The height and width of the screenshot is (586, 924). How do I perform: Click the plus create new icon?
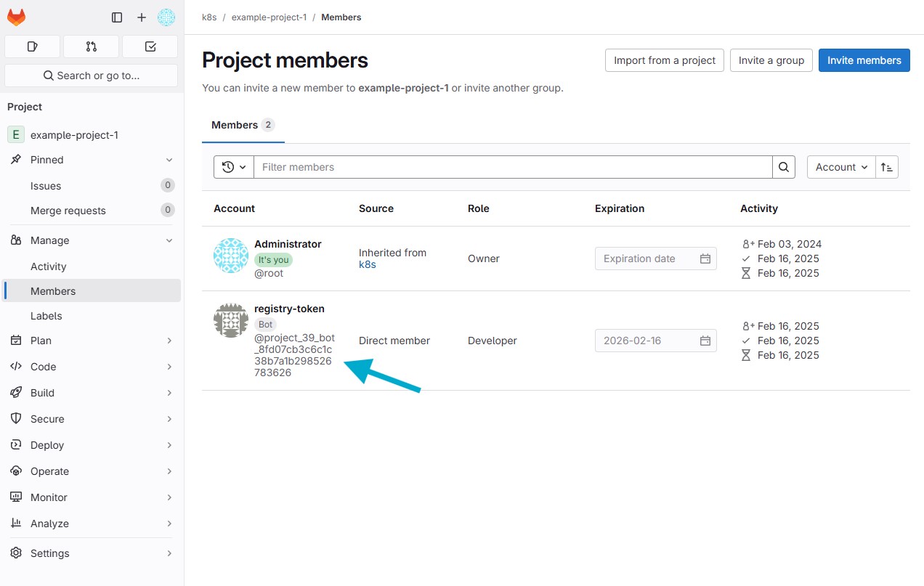[x=142, y=17]
